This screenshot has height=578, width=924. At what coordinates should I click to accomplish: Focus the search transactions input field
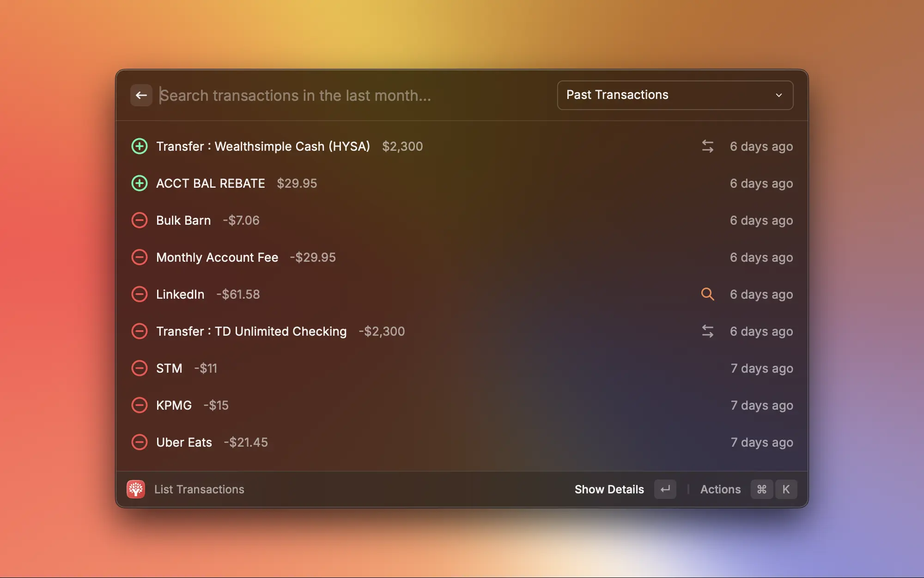point(351,95)
